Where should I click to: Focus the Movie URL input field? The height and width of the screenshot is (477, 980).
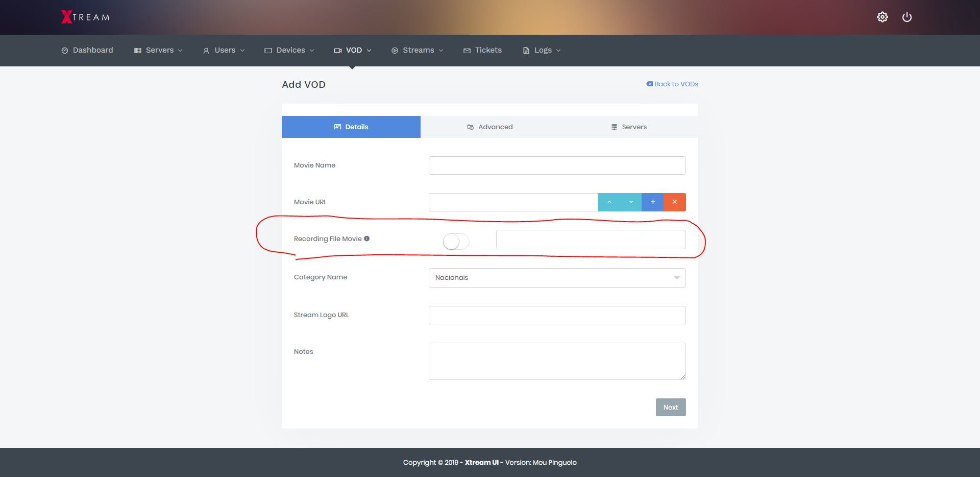pos(513,202)
